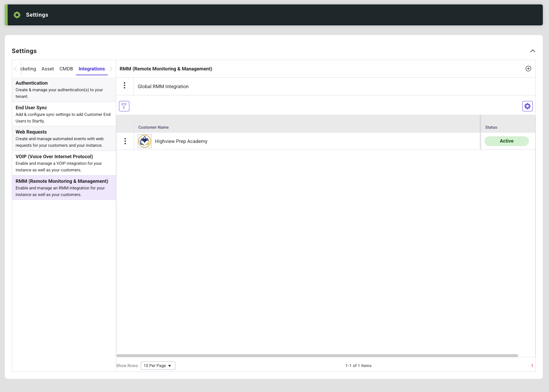Select the Integrations tab
The width and height of the screenshot is (549, 392).
92,69
